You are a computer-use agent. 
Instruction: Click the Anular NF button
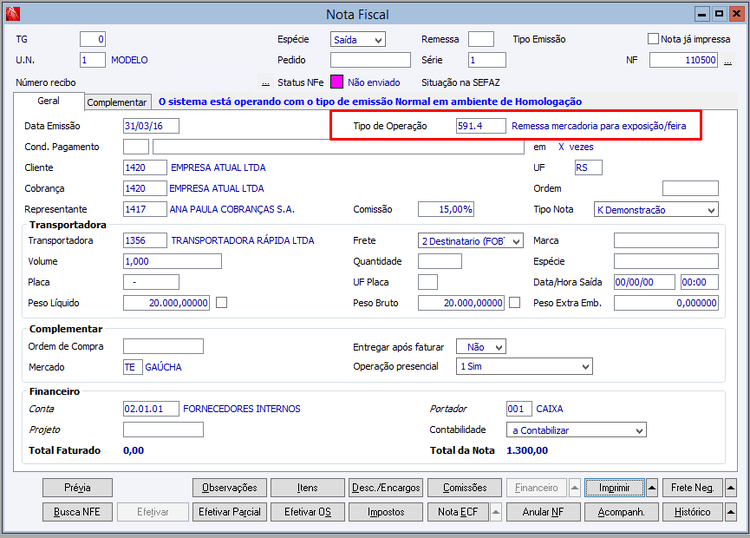(x=543, y=512)
